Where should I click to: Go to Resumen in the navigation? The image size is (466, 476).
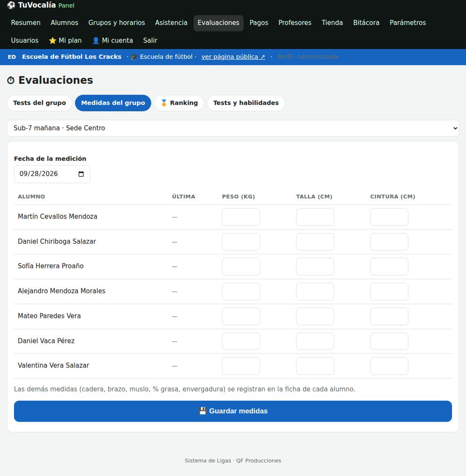click(x=26, y=23)
